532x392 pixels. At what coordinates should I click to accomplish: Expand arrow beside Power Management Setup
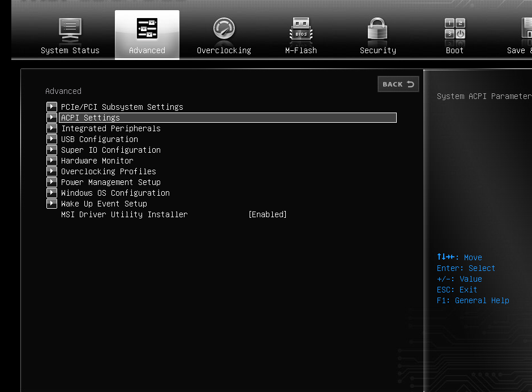pyautogui.click(x=52, y=182)
